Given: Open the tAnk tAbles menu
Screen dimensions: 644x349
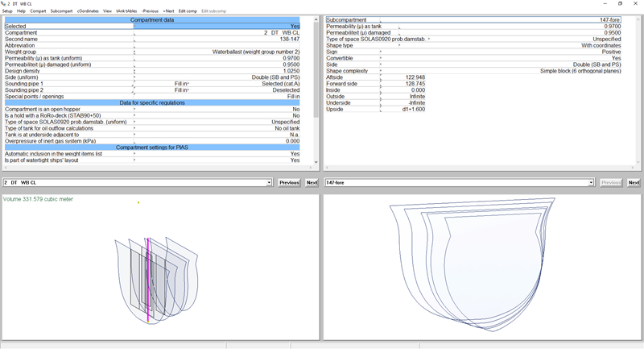Looking at the screenshot, I should click(x=126, y=11).
